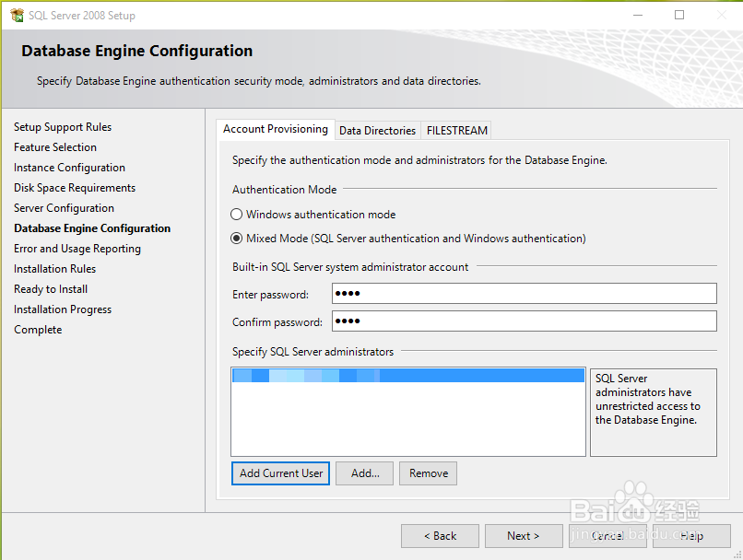The width and height of the screenshot is (743, 560).
Task: Click Error and Usage Reporting step
Action: pos(77,249)
